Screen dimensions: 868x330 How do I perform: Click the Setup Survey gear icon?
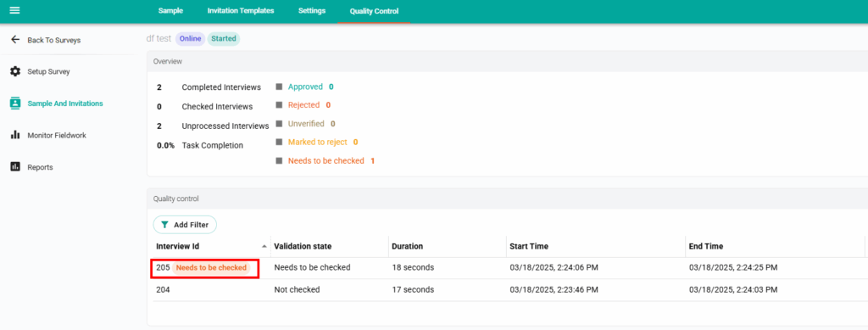(15, 71)
